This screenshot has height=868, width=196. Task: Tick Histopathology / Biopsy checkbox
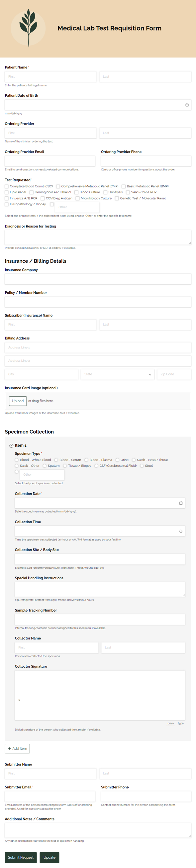click(7, 204)
